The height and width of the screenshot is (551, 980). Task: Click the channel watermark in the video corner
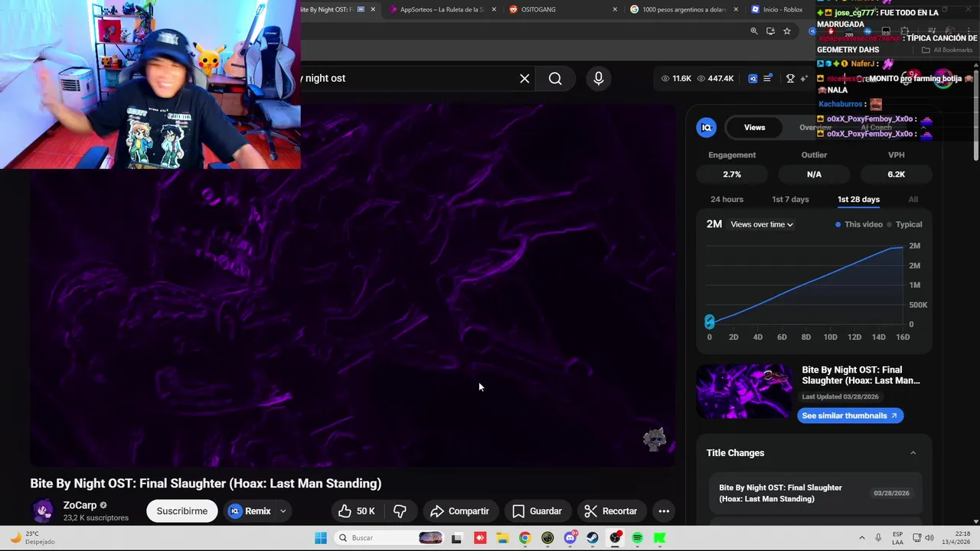tap(655, 439)
